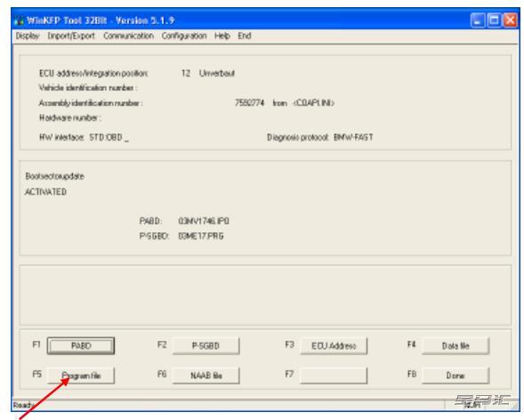Open the Configuration menu
The height and width of the screenshot is (420, 524).
[184, 36]
